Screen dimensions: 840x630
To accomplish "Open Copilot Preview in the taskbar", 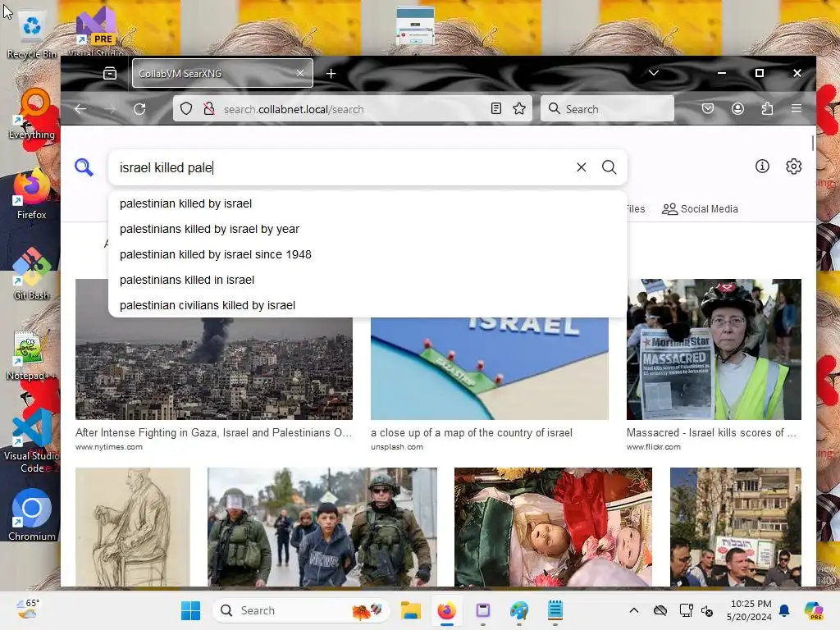I will coord(813,610).
